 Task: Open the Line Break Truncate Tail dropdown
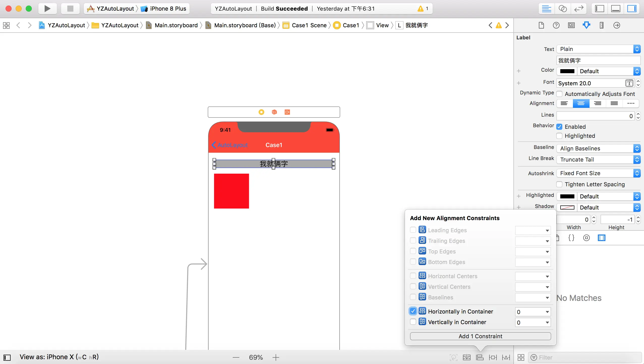click(598, 160)
